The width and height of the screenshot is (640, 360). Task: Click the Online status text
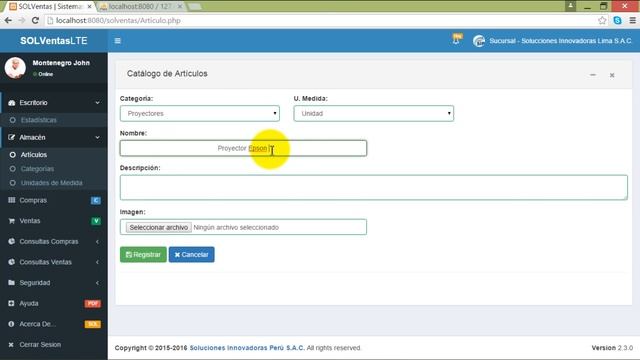[x=46, y=74]
